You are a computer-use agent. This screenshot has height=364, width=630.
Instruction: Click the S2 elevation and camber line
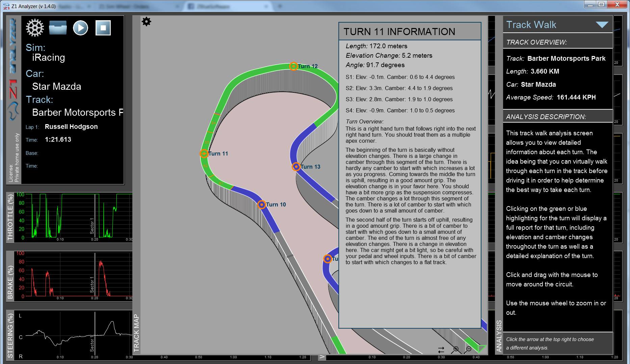[x=399, y=88]
